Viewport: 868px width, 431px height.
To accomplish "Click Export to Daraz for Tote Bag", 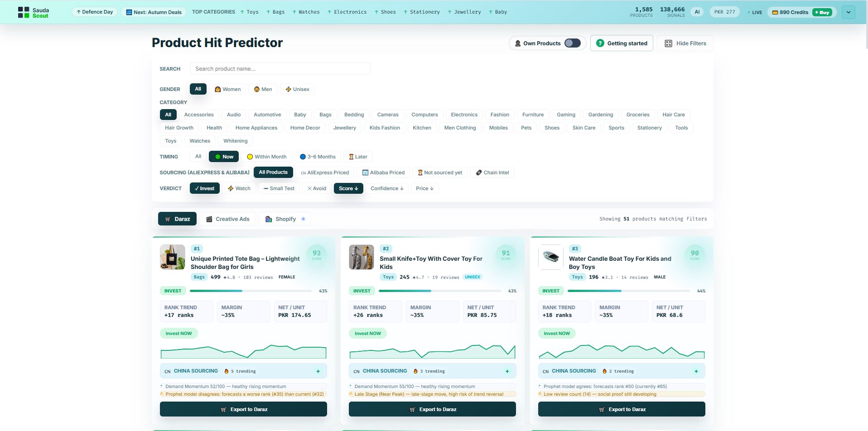I will click(x=243, y=409).
